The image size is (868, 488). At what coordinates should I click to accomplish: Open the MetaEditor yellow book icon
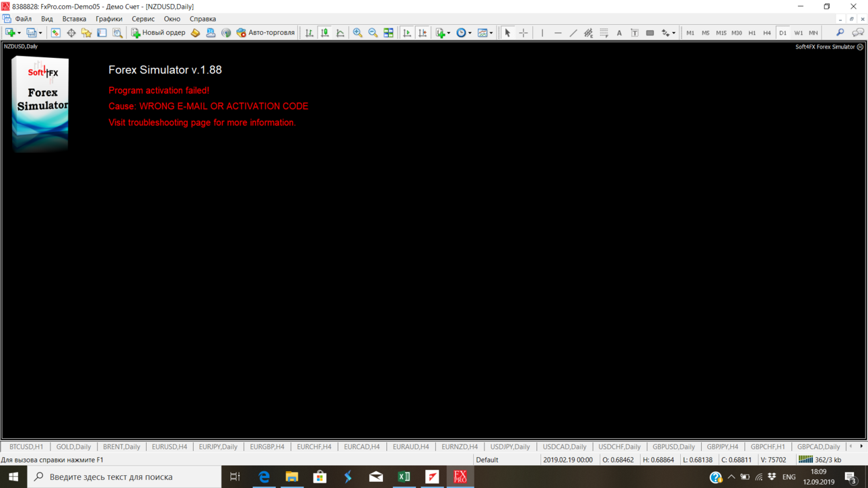[195, 32]
